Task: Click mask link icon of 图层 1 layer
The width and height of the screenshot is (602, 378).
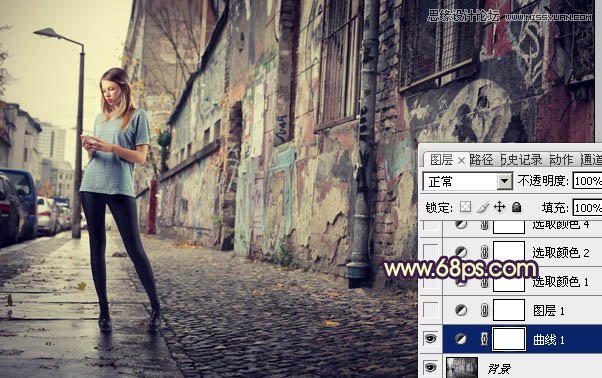Action: (485, 310)
